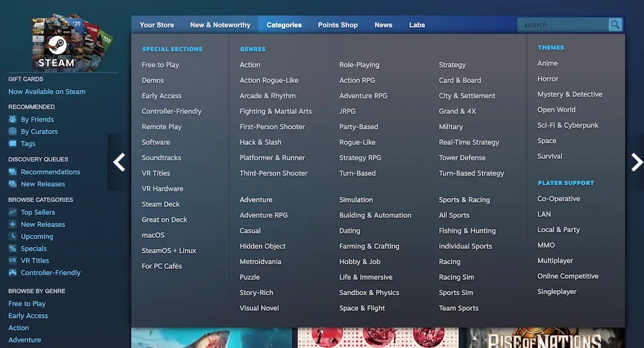The width and height of the screenshot is (644, 348).
Task: Click the Upcoming icon in Browse Categories
Action: (12, 237)
